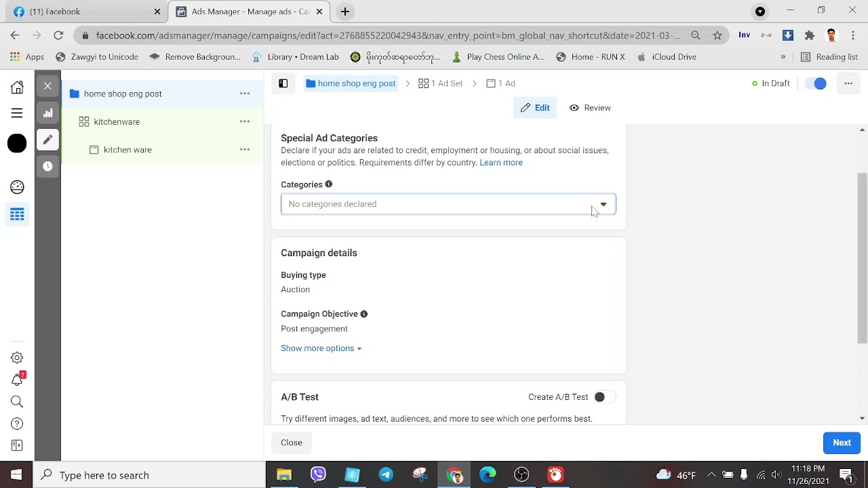
Task: Open more options for kitchenware ad set
Action: tap(245, 121)
